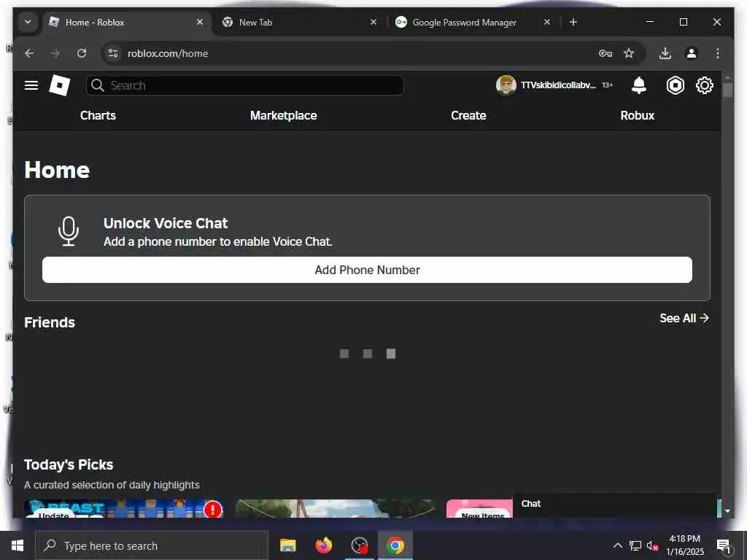Open File Explorer from the taskbar

pyautogui.click(x=287, y=545)
